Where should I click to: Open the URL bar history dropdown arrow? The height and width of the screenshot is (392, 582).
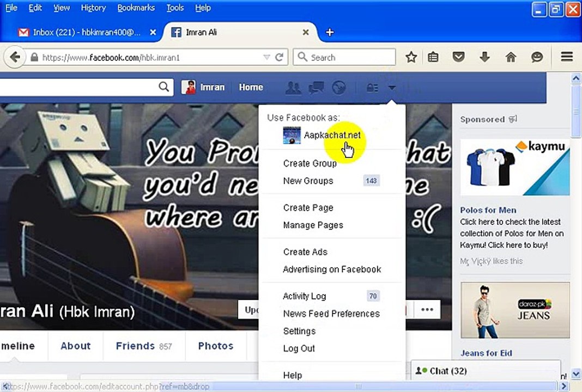tap(266, 57)
